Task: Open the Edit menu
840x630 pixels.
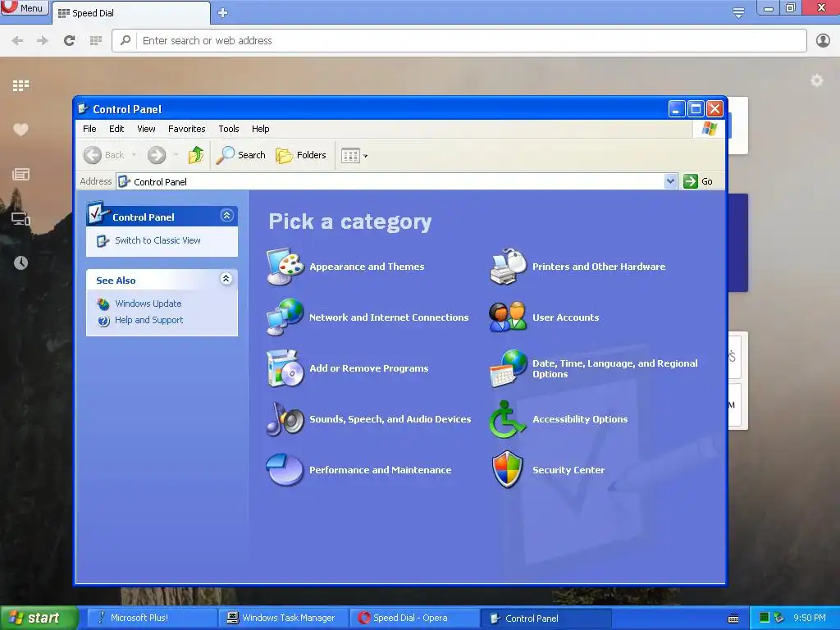Action: pos(116,129)
